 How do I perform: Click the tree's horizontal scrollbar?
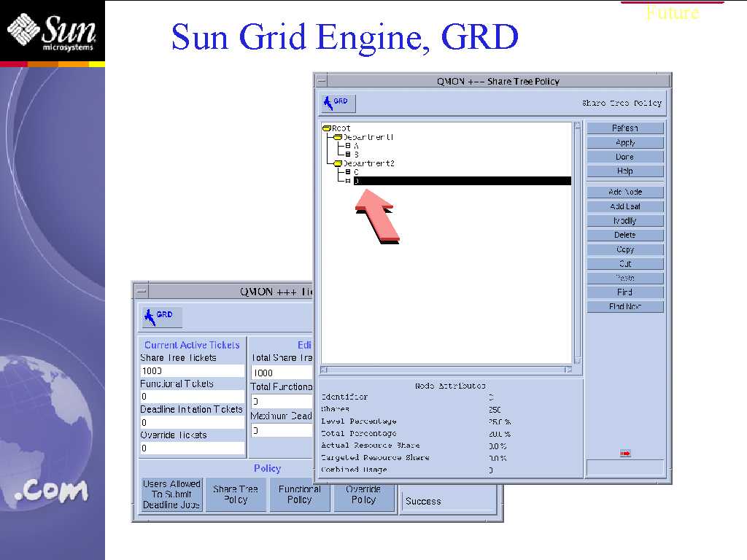(446, 370)
